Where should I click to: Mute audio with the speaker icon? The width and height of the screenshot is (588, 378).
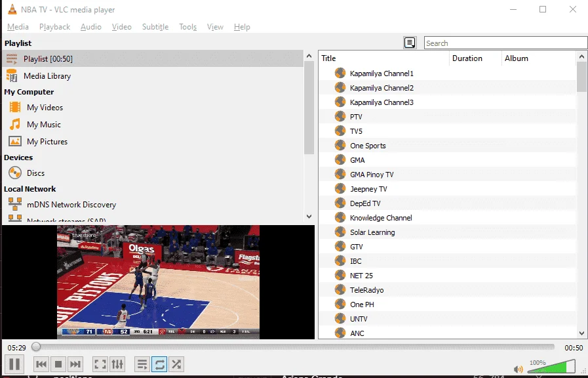click(x=519, y=369)
